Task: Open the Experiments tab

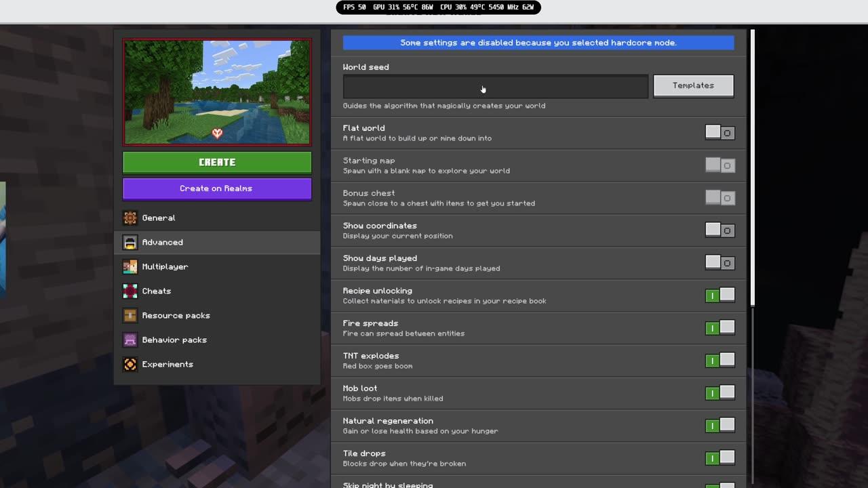Action: pos(217,364)
